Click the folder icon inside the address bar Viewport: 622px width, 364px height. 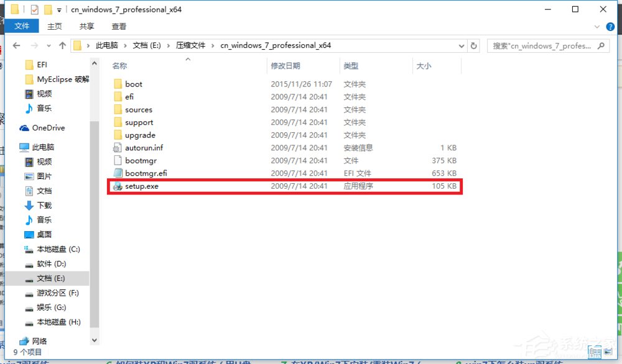coord(77,45)
